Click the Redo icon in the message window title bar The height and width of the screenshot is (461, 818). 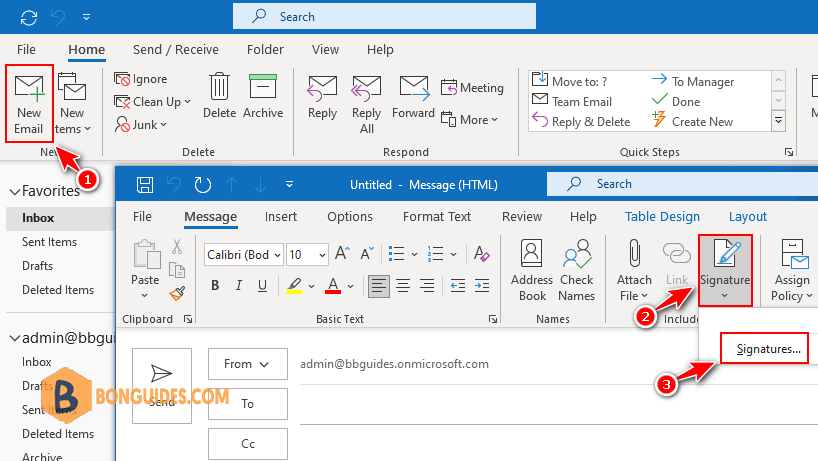[x=202, y=185]
